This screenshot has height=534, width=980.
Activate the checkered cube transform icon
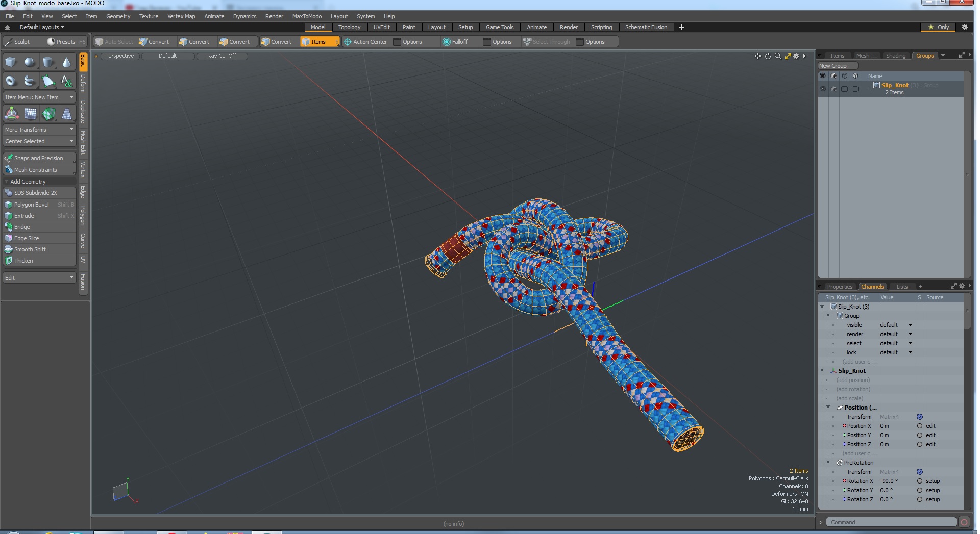coord(48,114)
